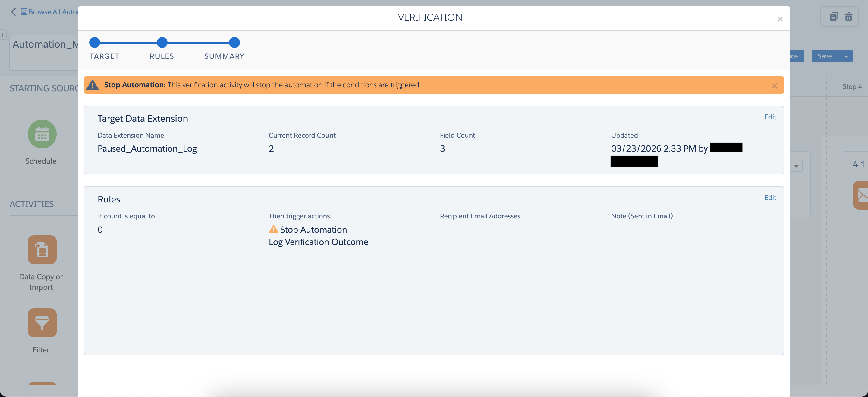
Task: Go to the Summary step circle
Action: (x=234, y=42)
